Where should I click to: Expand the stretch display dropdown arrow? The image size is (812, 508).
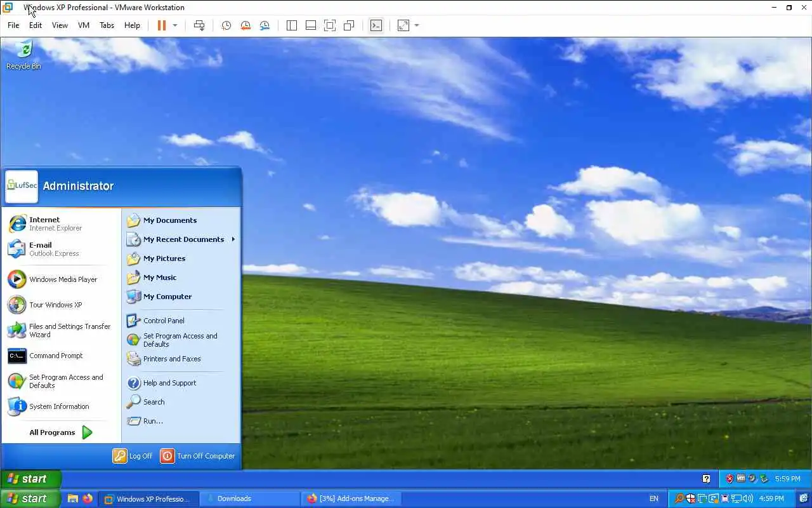(x=417, y=25)
